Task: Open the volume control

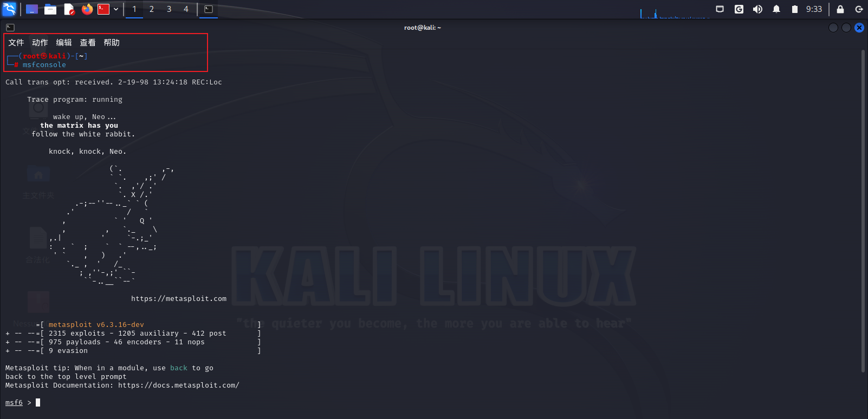Action: coord(757,9)
